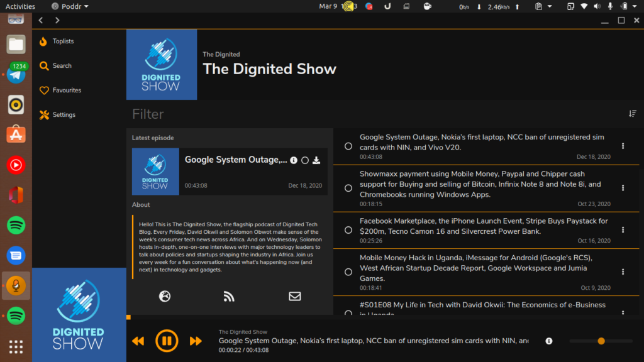Open Rhythmbox from the dock

click(16, 105)
